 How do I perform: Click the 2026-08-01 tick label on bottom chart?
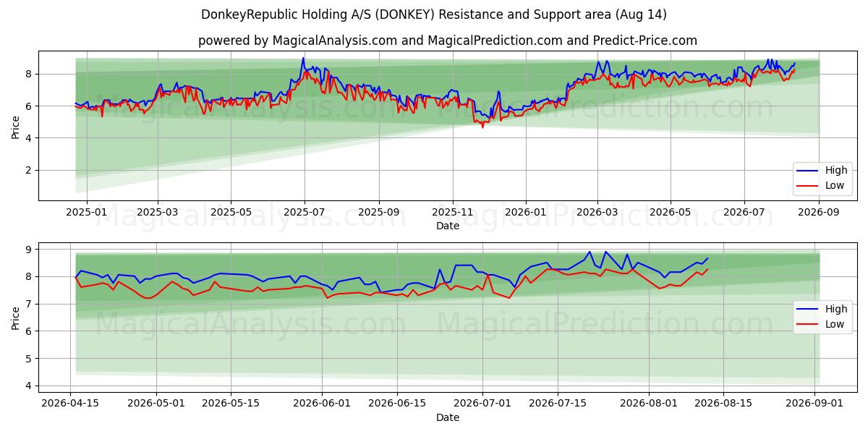[x=649, y=405]
